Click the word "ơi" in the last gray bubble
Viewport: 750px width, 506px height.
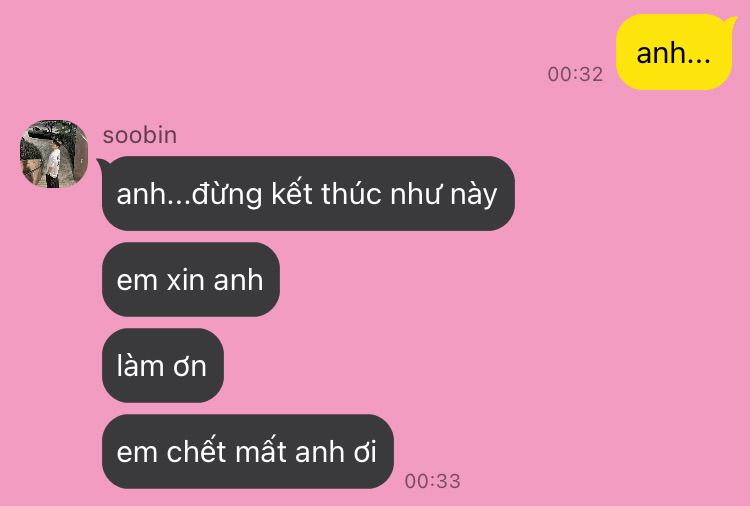[365, 452]
